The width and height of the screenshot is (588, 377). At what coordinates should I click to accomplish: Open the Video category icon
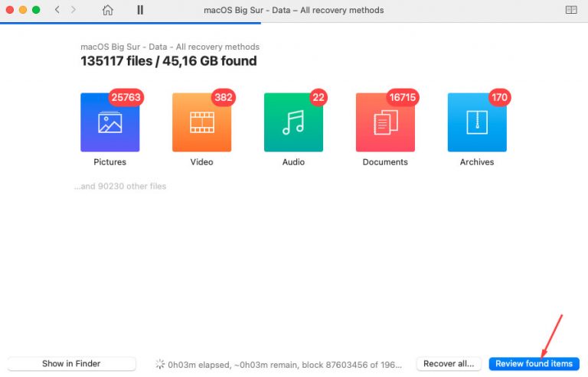[201, 123]
